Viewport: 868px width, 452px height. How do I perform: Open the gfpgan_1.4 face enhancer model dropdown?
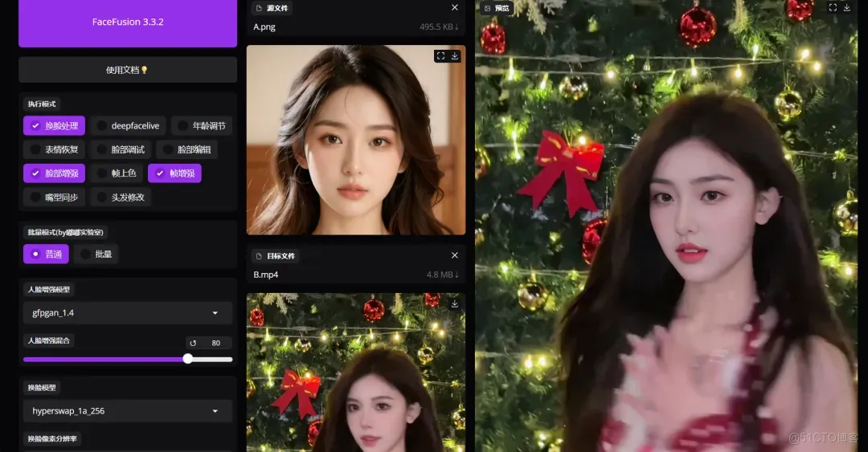pyautogui.click(x=128, y=312)
